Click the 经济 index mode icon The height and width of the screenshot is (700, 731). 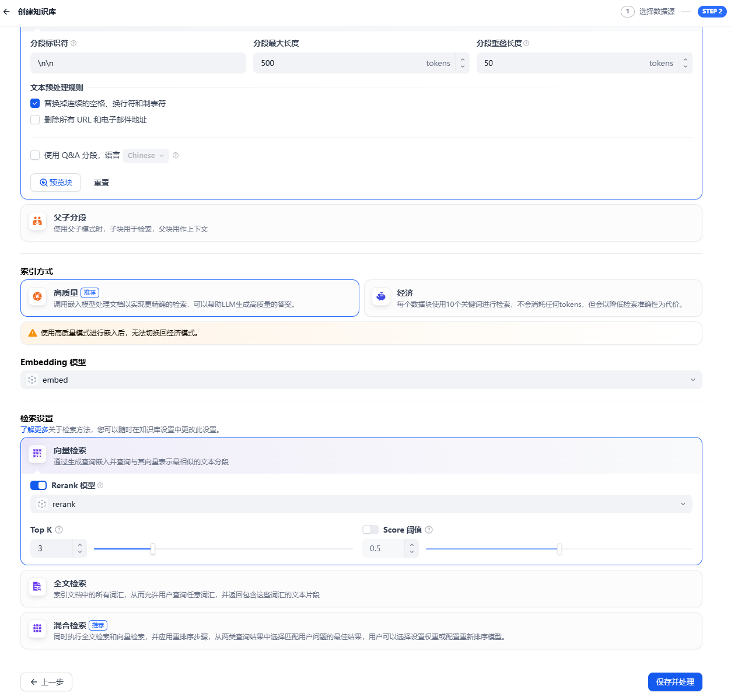click(x=381, y=296)
